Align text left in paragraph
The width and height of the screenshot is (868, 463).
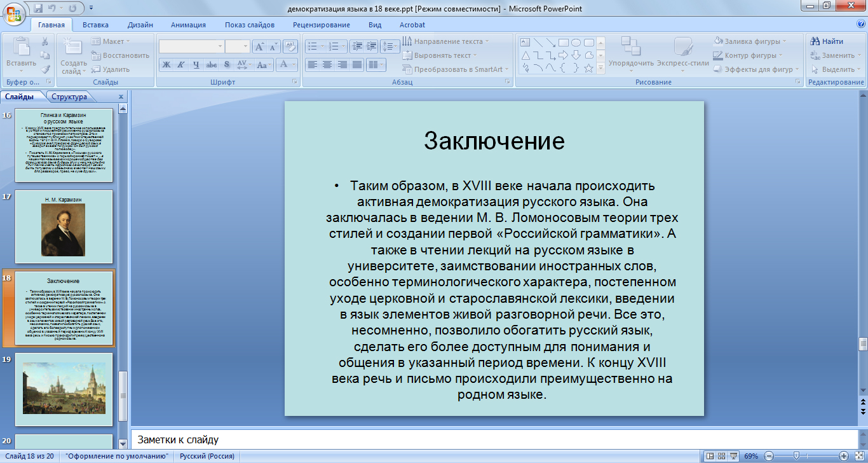[x=312, y=65]
